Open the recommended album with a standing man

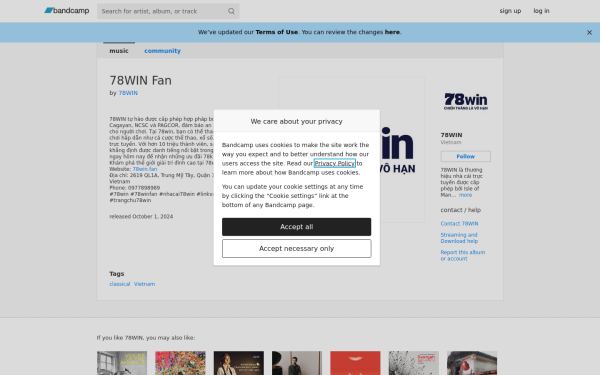[297, 363]
